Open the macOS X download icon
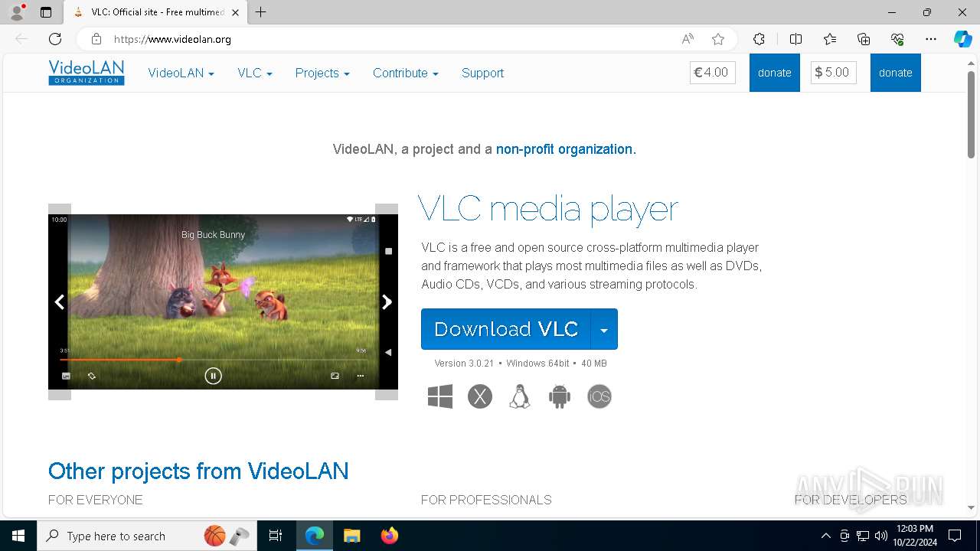This screenshot has width=980, height=551. tap(480, 396)
